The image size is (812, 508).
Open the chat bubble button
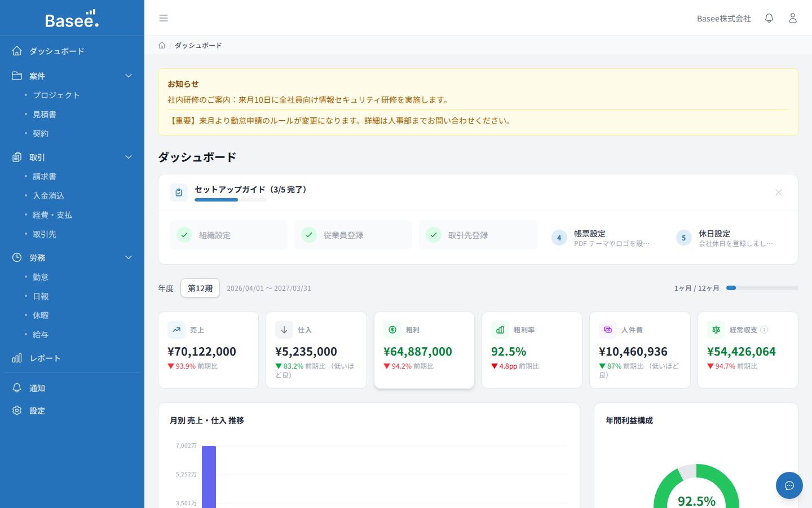(x=789, y=485)
